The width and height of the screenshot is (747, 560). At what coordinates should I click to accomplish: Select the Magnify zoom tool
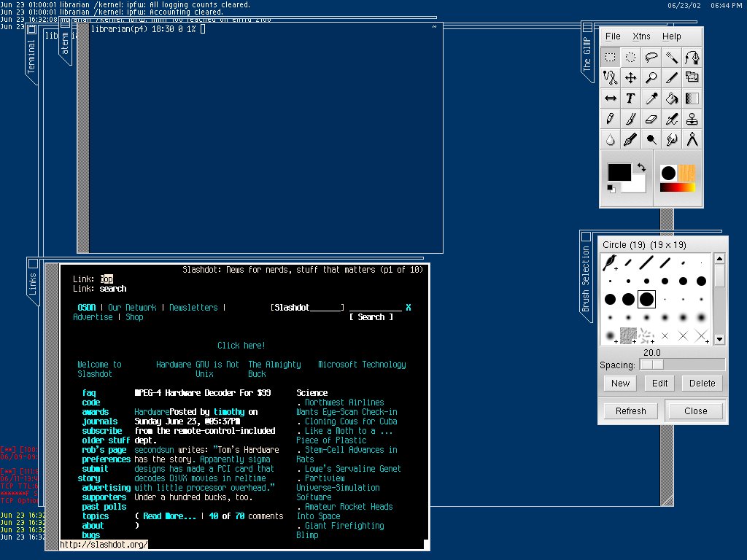(x=651, y=77)
